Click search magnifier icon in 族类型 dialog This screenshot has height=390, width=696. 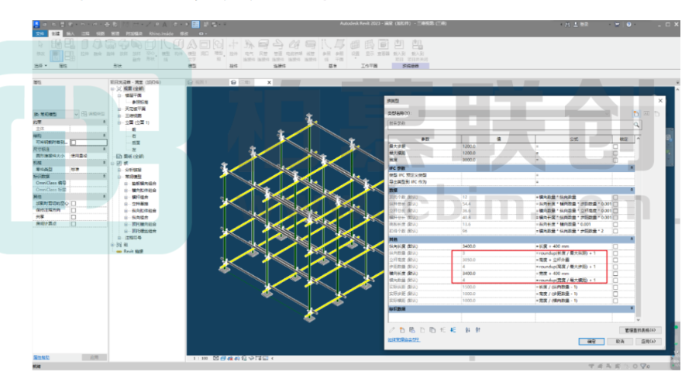[x=637, y=125]
